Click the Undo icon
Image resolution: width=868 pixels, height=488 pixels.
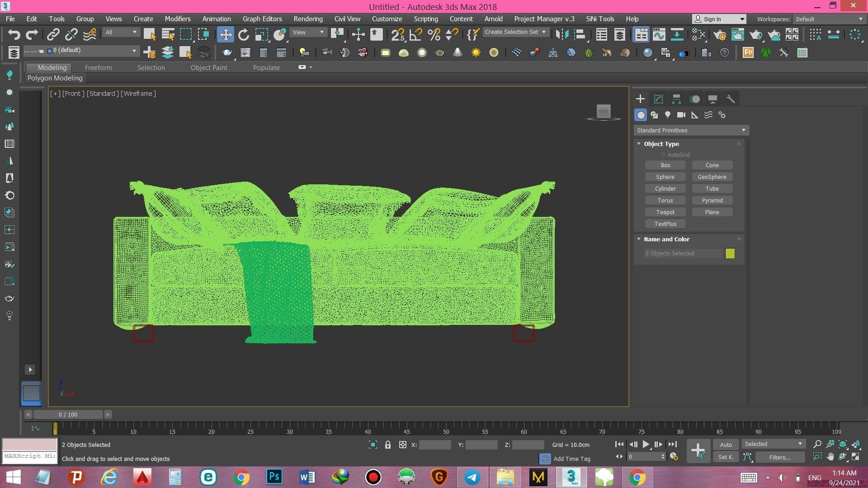14,34
